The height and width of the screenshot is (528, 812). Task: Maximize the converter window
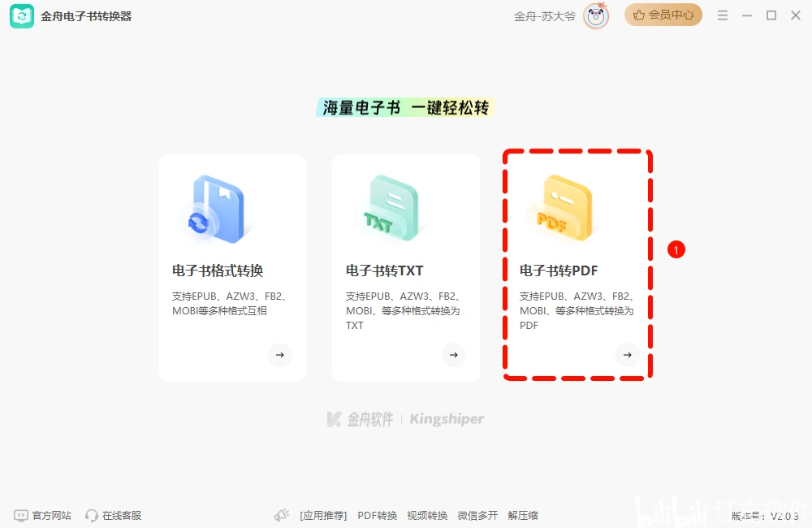point(771,15)
